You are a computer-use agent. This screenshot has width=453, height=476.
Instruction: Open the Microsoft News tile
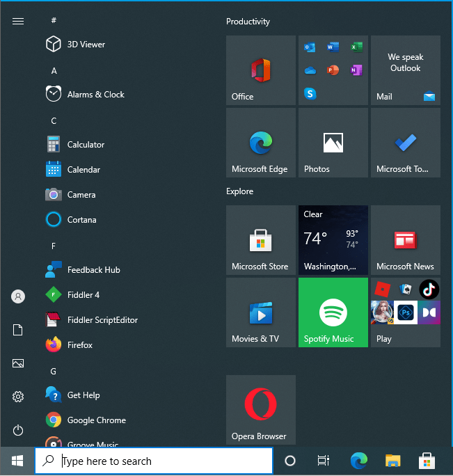click(x=405, y=240)
